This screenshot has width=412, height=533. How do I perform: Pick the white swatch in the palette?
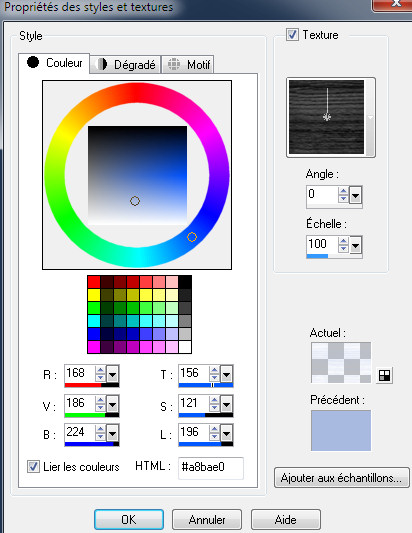(x=185, y=347)
